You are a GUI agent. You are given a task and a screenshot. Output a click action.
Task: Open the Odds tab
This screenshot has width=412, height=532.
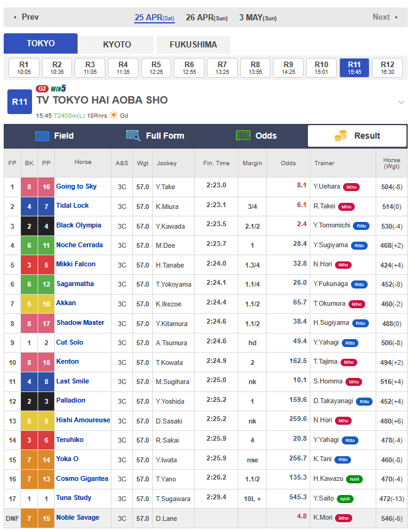coord(256,136)
